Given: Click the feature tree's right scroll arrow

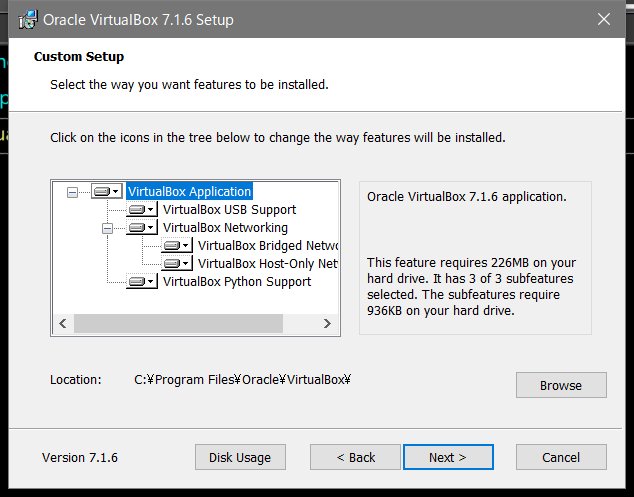Looking at the screenshot, I should (327, 324).
